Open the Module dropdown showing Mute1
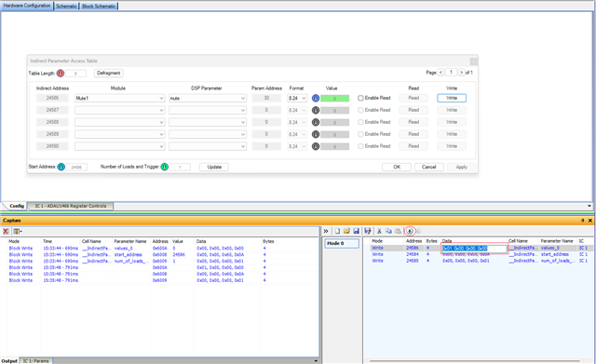 click(x=119, y=98)
